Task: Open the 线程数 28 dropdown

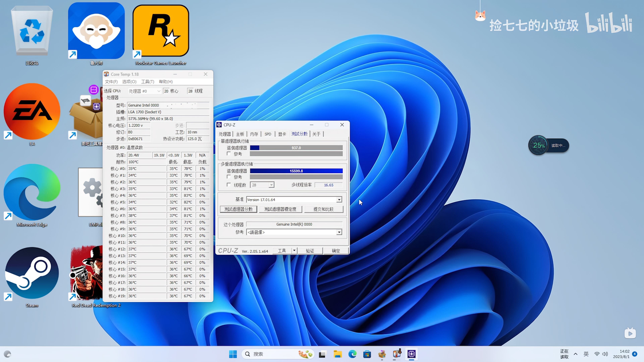Action: [x=262, y=185]
